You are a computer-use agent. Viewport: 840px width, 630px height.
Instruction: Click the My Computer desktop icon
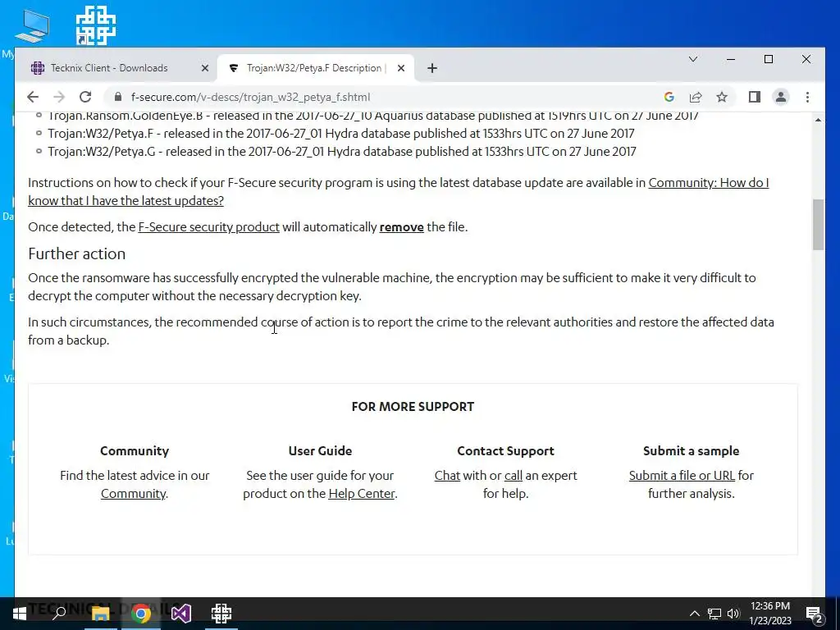(x=32, y=27)
